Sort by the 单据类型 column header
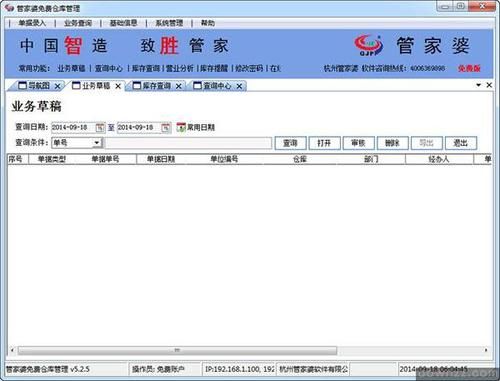 tap(52, 159)
